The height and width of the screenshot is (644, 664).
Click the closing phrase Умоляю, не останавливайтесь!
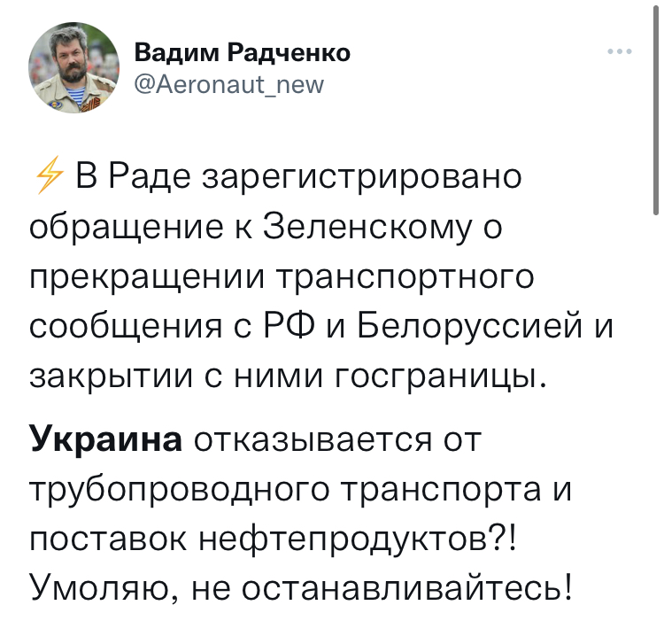[x=301, y=589]
